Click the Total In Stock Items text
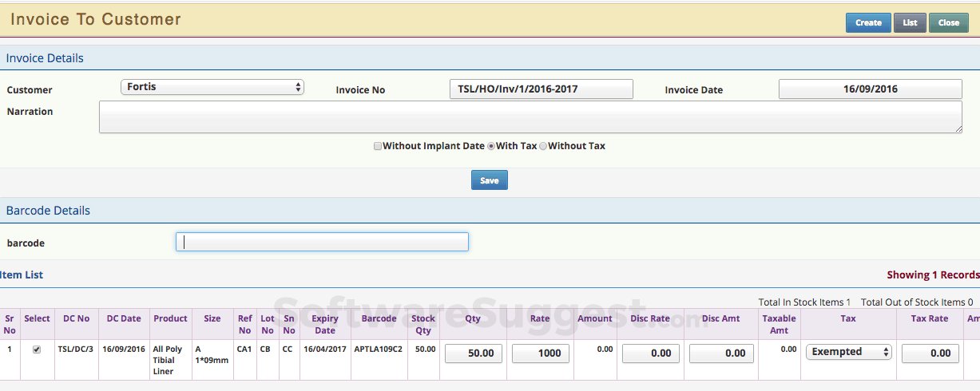The image size is (980, 391). coord(804,302)
